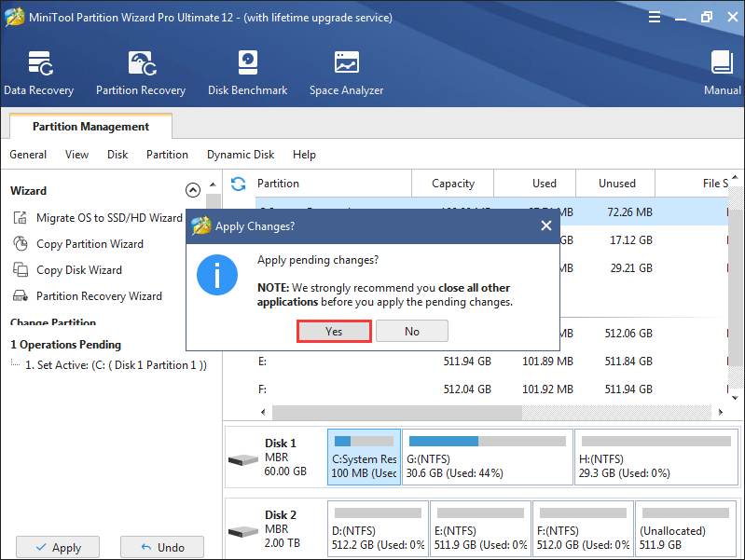Click the partition list vertical scrollbar down arrow
745x560 pixels.
(x=735, y=398)
